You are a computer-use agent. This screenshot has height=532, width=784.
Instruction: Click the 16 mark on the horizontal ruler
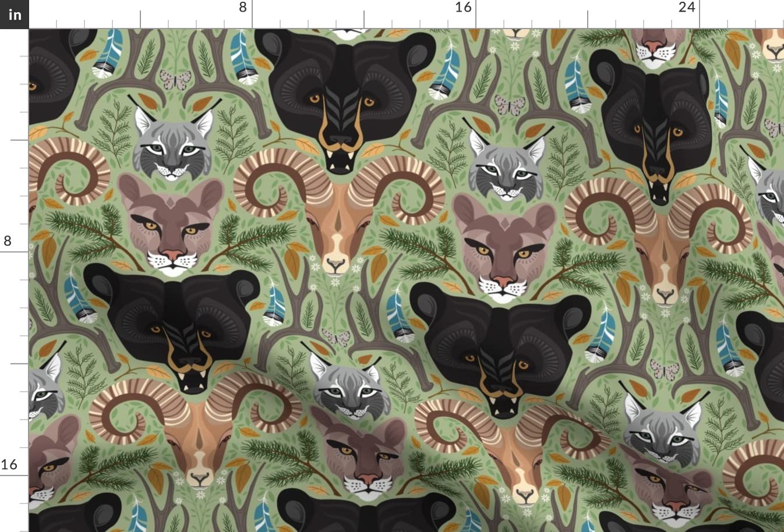pos(463,8)
